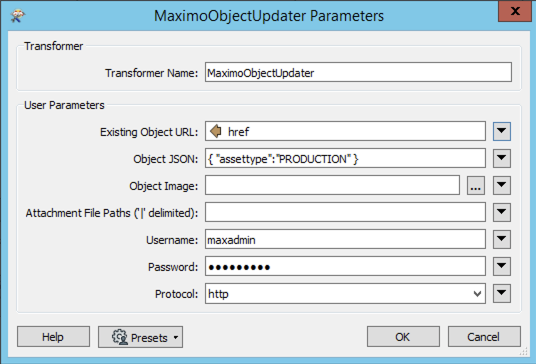Screen dimensions: 536x364
Task: Confirm parameters with OK button
Action: pyautogui.click(x=403, y=337)
